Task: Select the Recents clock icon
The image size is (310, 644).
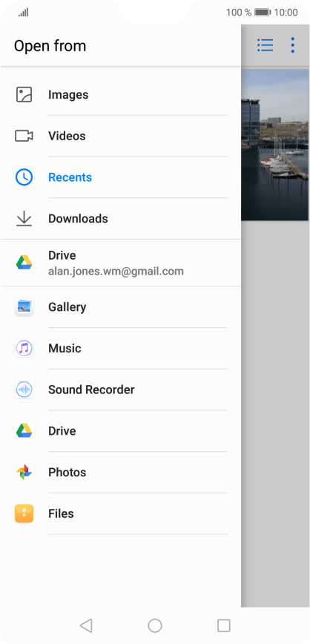Action: click(x=24, y=177)
